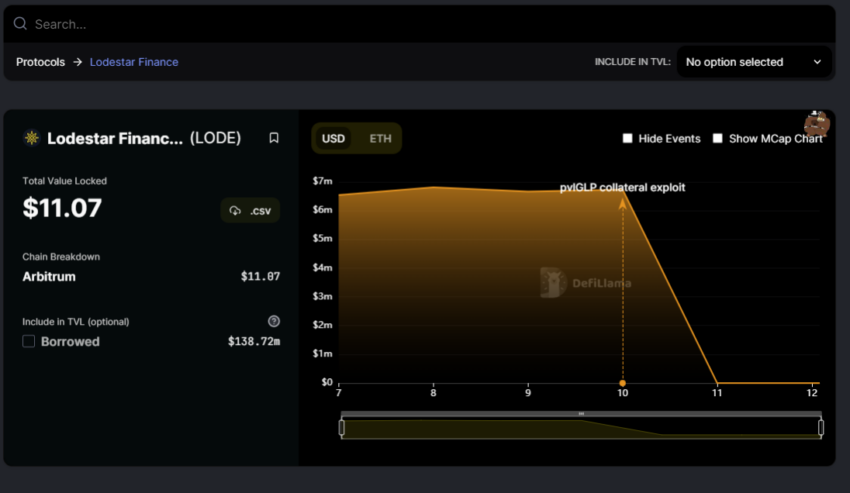Image resolution: width=850 pixels, height=493 pixels.
Task: Enable the Borrowed checkbox
Action: click(x=29, y=341)
